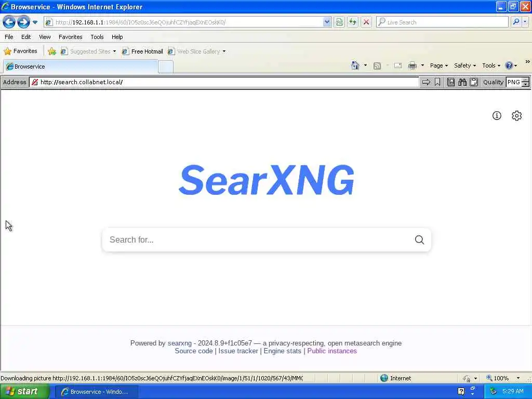Click the insecure connection icon in Browservice address
The height and width of the screenshot is (399, 532).
[35, 82]
